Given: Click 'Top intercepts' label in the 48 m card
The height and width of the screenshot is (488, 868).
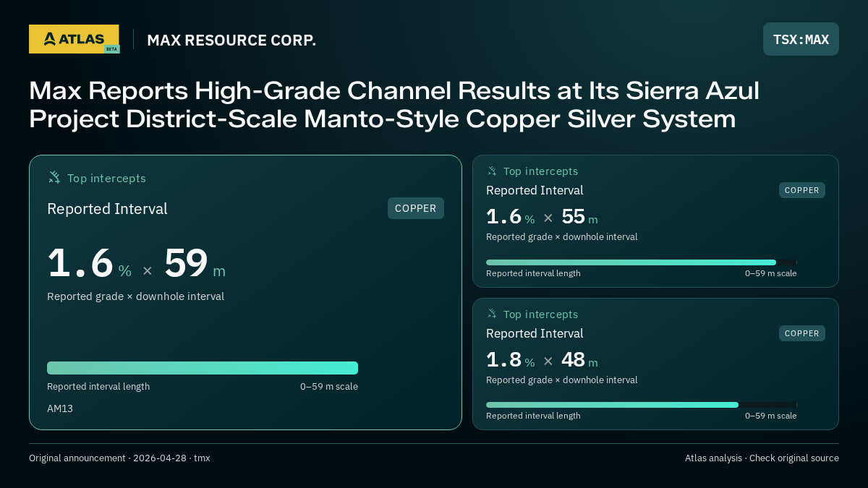Looking at the screenshot, I should point(541,314).
